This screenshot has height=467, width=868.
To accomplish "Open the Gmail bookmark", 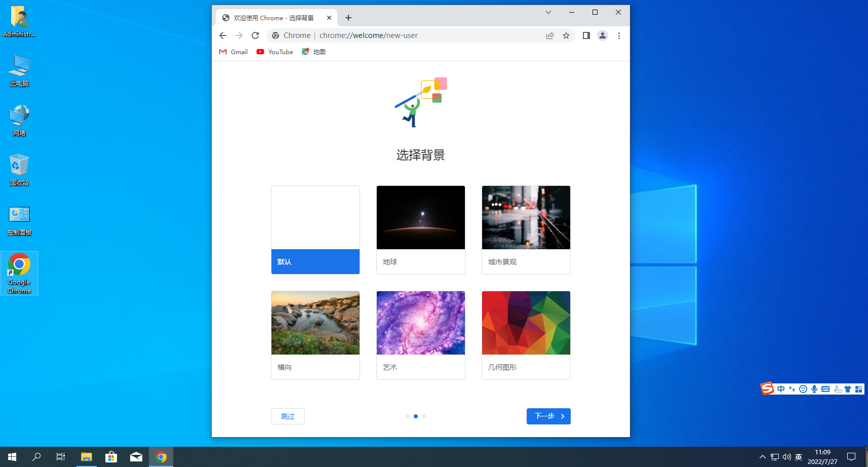I will point(233,52).
